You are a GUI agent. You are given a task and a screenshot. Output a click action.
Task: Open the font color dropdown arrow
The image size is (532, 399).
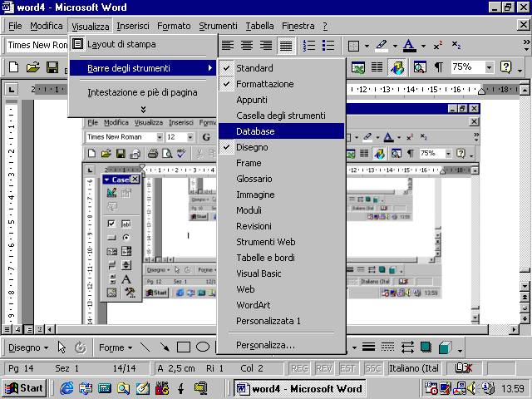coord(423,46)
